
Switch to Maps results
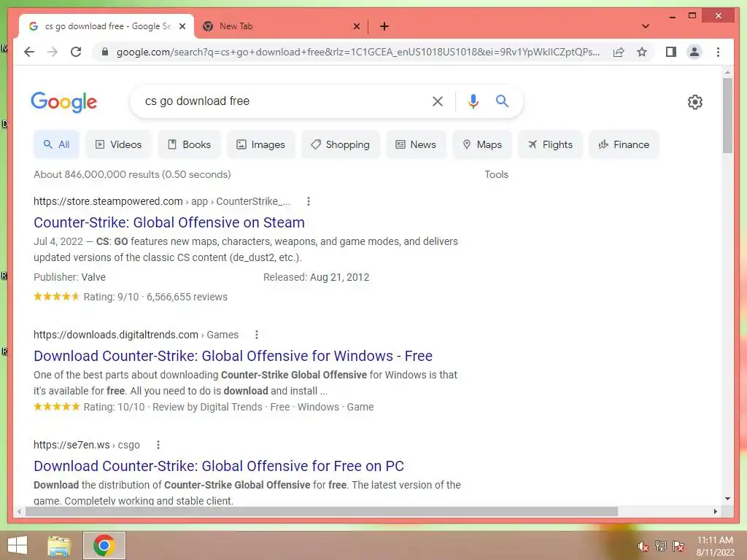point(482,144)
